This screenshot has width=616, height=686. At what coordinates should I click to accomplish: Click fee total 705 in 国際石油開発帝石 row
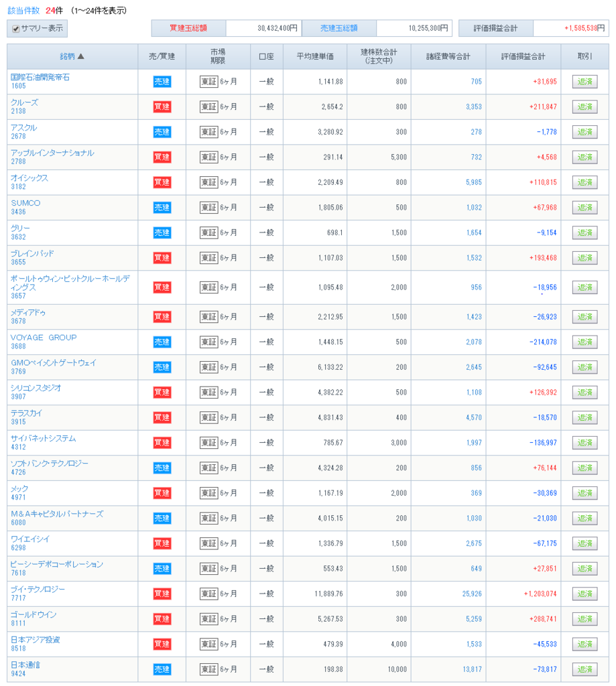[x=477, y=82]
